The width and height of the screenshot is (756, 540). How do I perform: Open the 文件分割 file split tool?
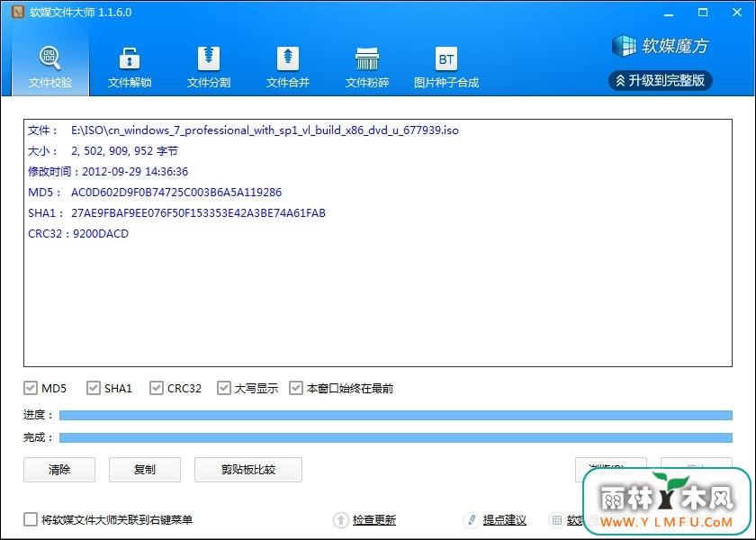208,67
